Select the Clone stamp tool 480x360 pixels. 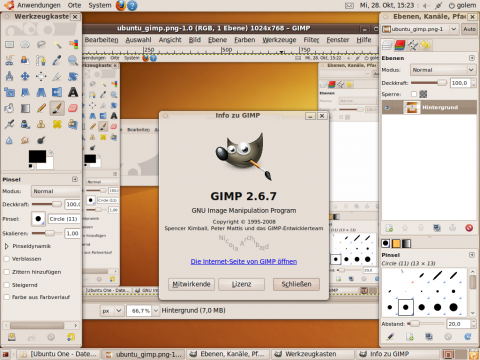pos(41,124)
